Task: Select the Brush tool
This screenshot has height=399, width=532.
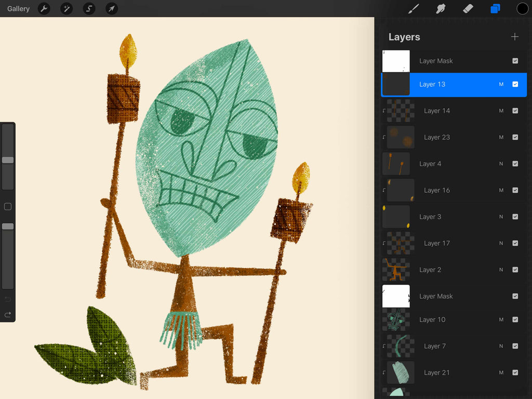Action: [x=414, y=8]
